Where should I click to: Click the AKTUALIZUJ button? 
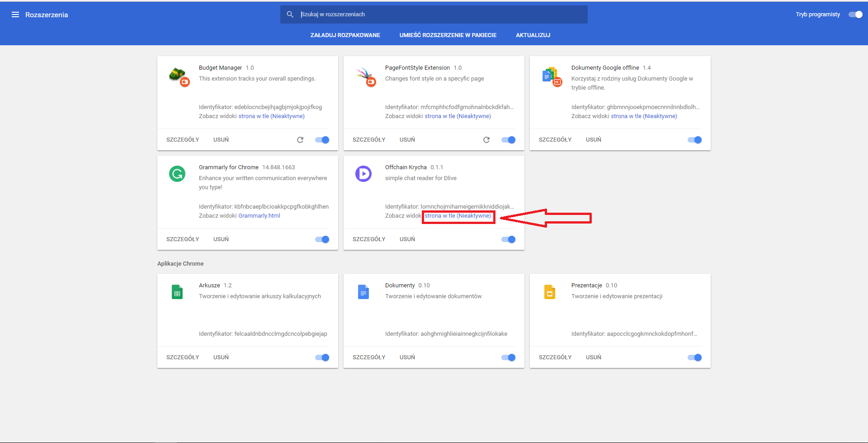coord(533,35)
